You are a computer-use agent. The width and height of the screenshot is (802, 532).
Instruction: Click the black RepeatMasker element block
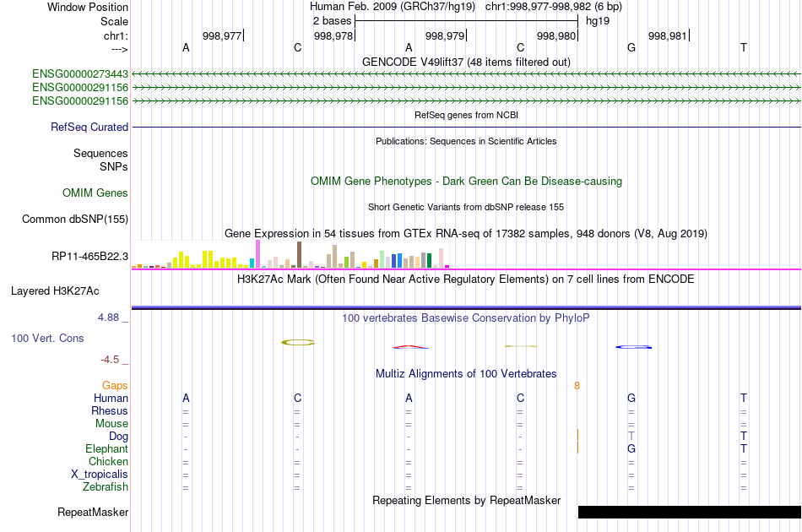(690, 512)
